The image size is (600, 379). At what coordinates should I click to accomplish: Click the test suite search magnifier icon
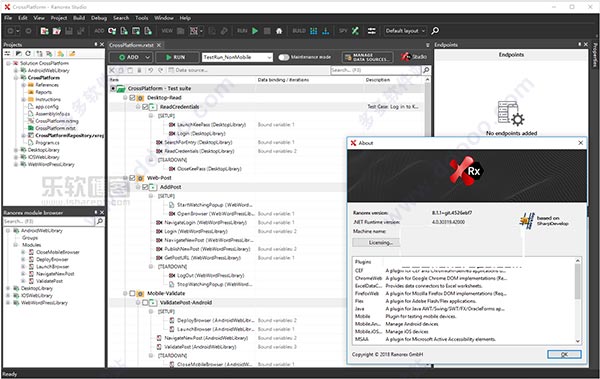(426, 70)
